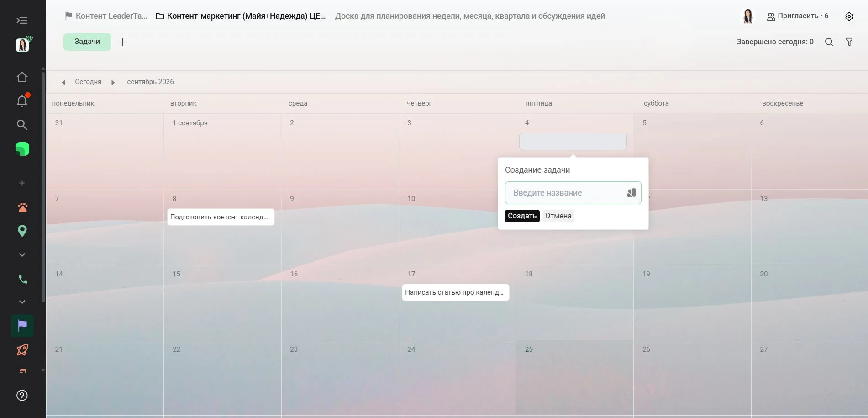Click the template icon inside the task name field
The height and width of the screenshot is (418, 868).
click(631, 193)
